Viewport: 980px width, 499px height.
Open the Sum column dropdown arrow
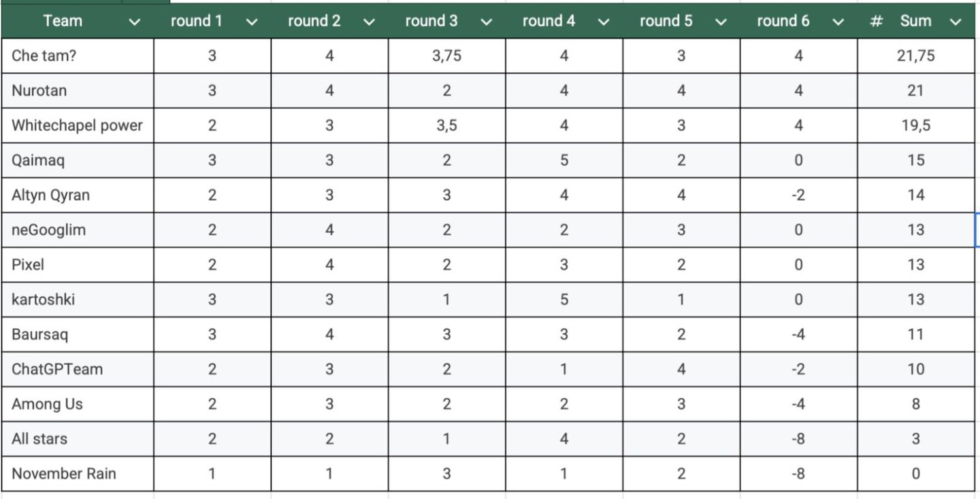pyautogui.click(x=955, y=22)
